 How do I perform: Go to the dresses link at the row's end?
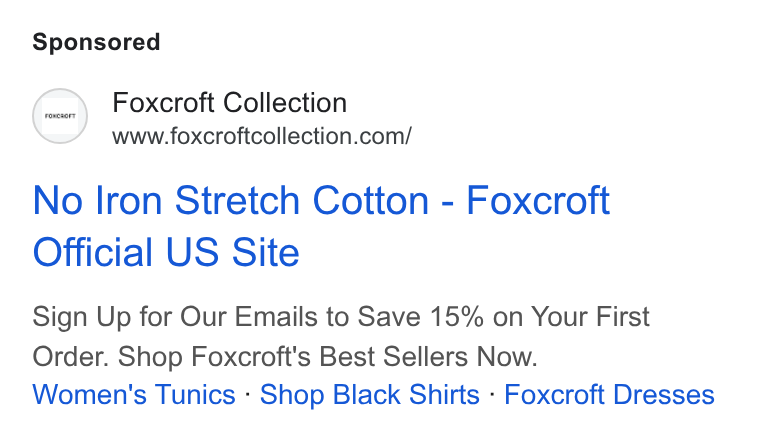(609, 394)
